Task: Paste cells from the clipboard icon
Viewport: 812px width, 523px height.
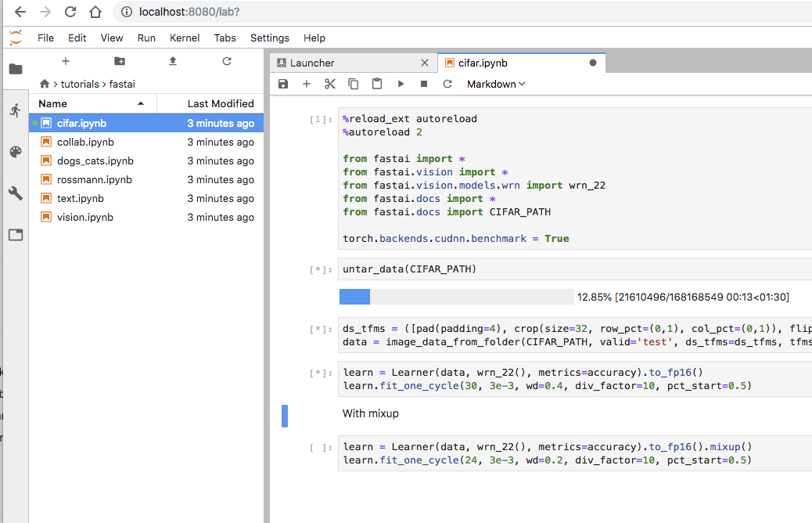Action: [377, 84]
